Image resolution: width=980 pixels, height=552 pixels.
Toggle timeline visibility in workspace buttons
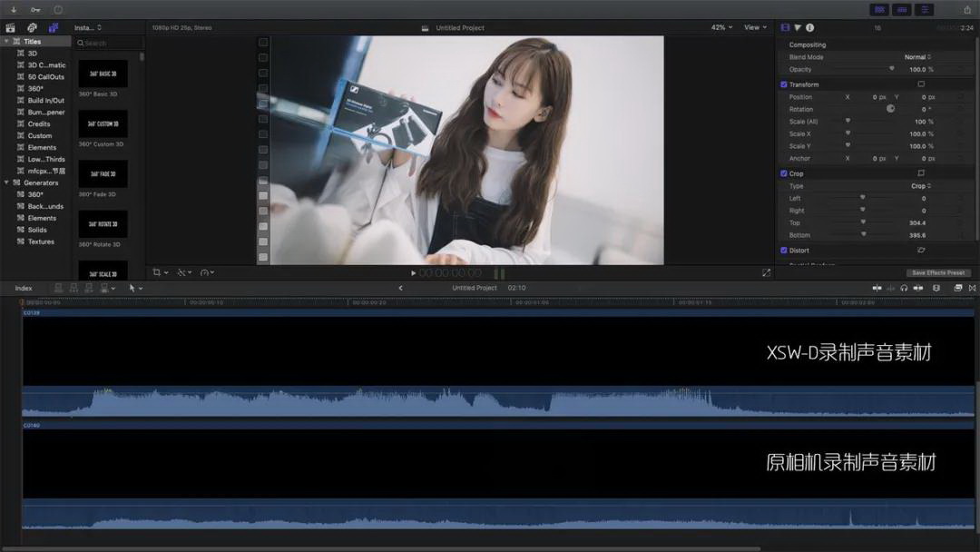point(902,9)
